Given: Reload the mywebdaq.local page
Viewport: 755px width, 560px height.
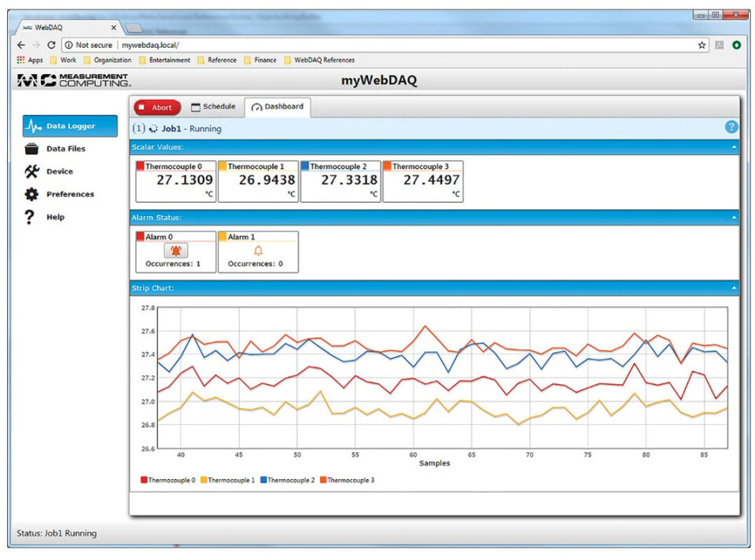Looking at the screenshot, I should (51, 45).
